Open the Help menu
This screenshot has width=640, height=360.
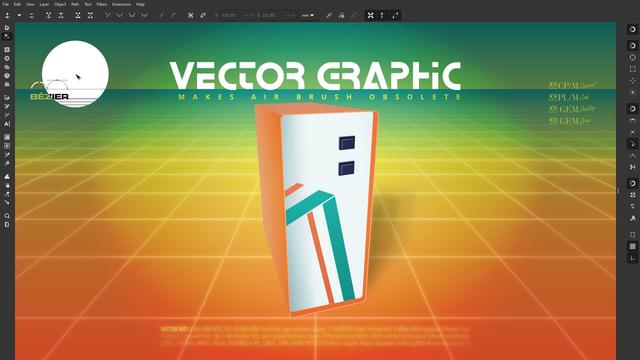coord(140,4)
